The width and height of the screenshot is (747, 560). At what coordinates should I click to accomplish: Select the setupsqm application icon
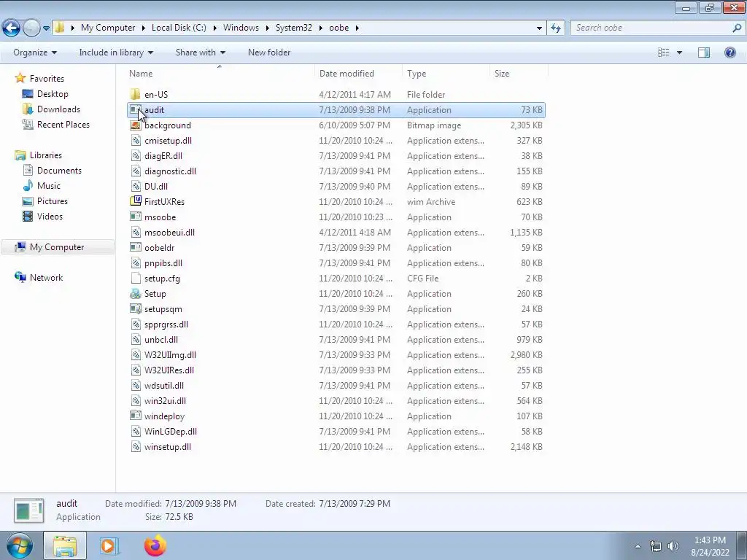click(x=135, y=308)
